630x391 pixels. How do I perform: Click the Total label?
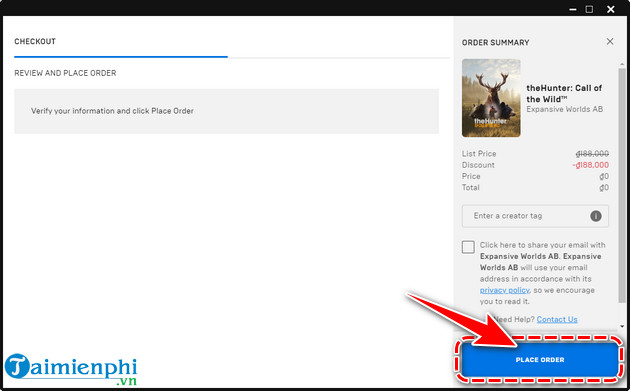(x=470, y=188)
